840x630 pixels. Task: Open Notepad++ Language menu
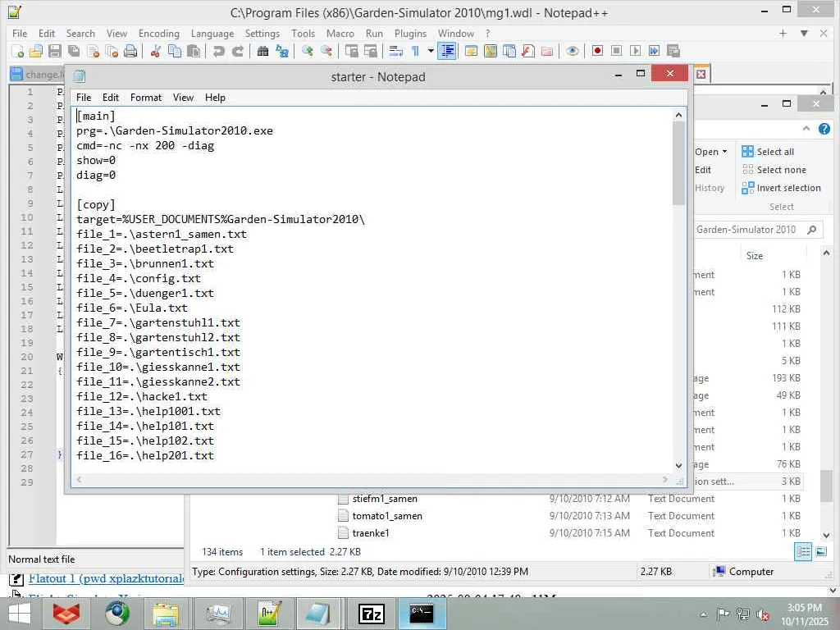[212, 33]
